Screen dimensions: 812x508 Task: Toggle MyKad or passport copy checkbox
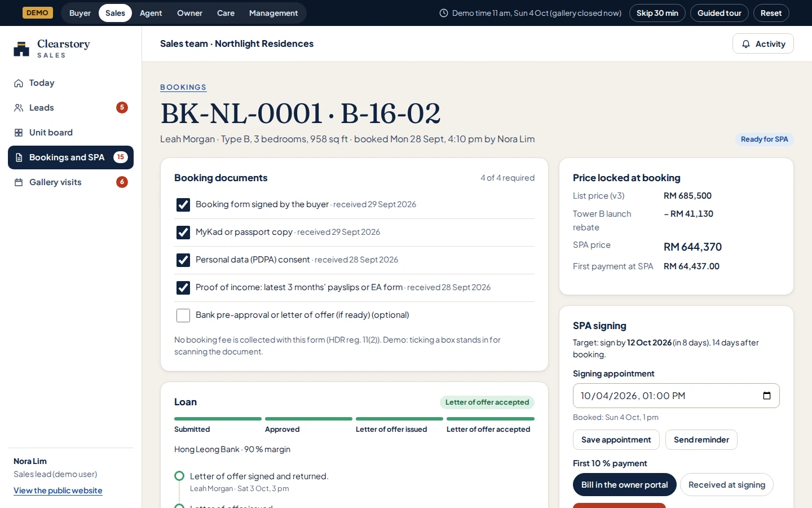[183, 233]
